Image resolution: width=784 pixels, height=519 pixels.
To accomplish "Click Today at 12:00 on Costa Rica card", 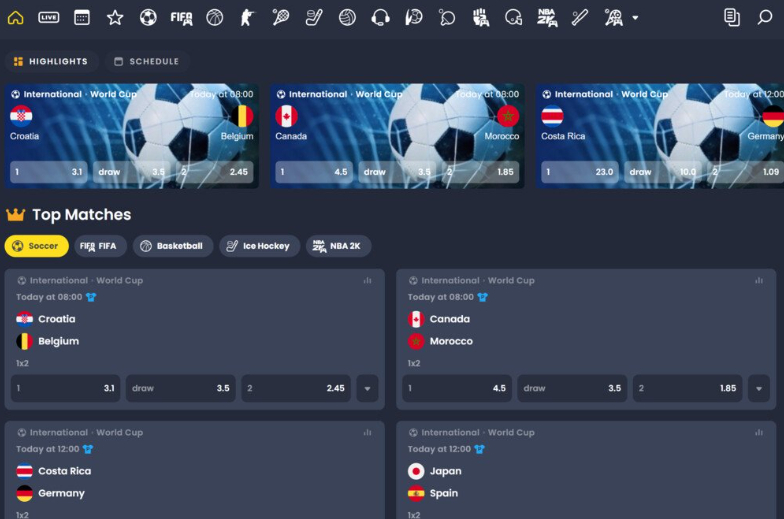I will click(x=48, y=449).
